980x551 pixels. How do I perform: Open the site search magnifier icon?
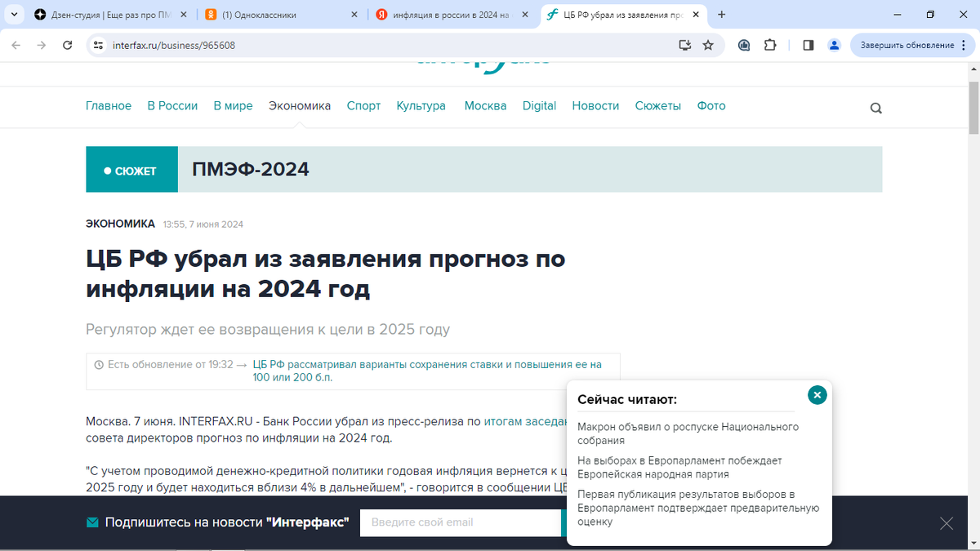875,108
